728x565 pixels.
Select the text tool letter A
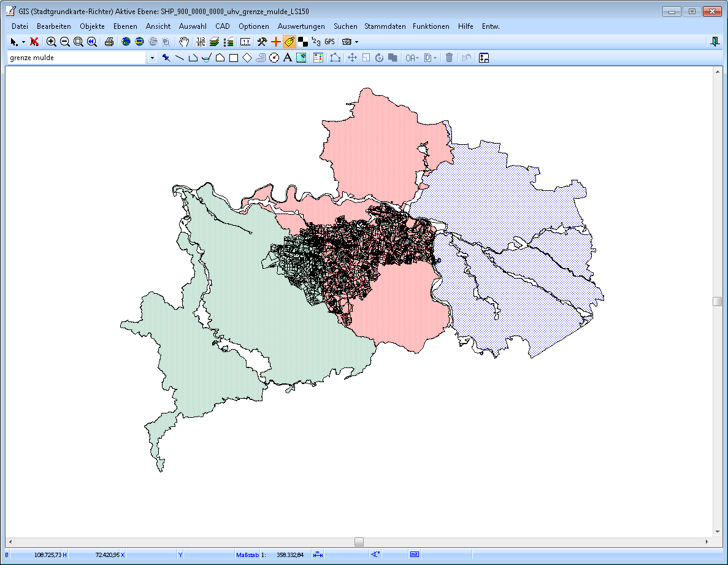288,58
